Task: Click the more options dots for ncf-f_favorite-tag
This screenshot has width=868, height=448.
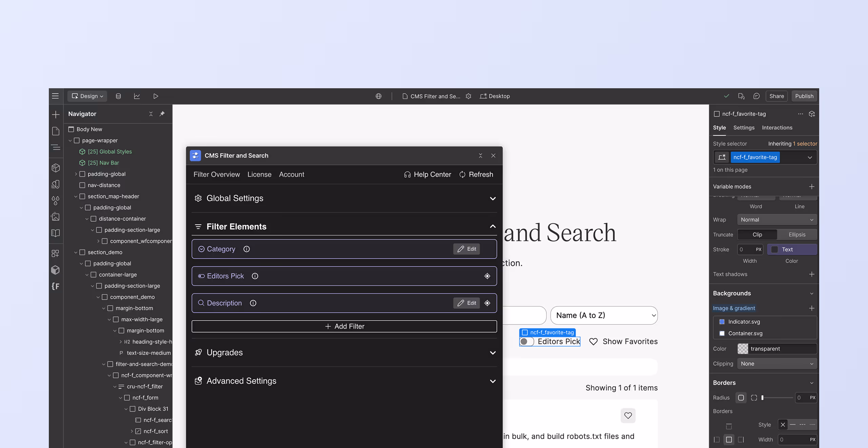Action: [x=801, y=114]
